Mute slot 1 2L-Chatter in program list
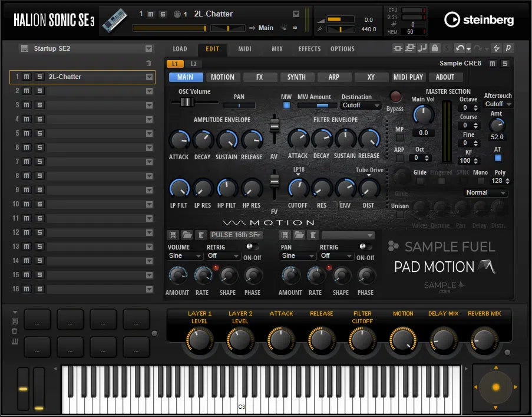The image size is (532, 417). pyautogui.click(x=27, y=77)
